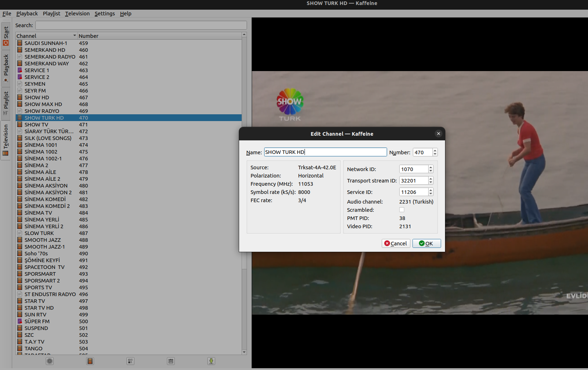Increase Network ID with up arrow

click(x=431, y=167)
